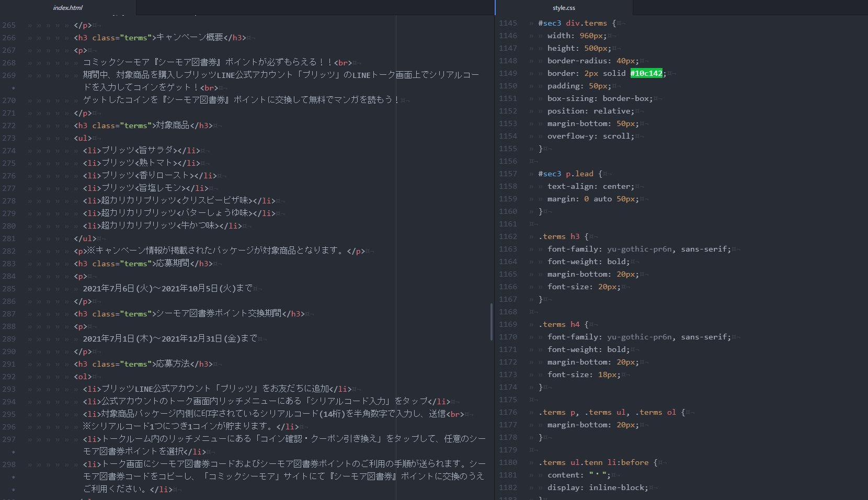This screenshot has height=500, width=868.
Task: Click the 応募期間 heading text
Action: point(173,264)
